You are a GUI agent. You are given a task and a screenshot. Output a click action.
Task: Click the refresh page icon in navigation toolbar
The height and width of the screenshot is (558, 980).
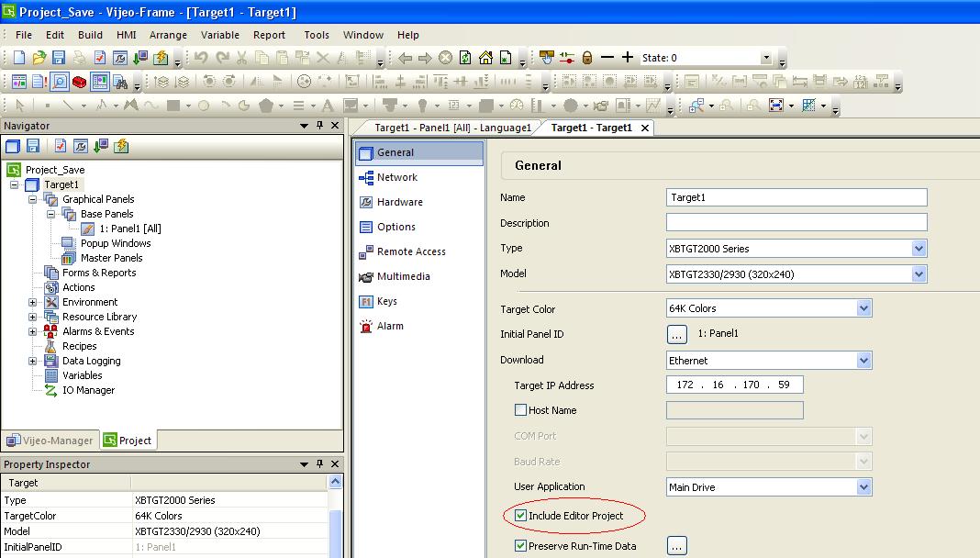tap(465, 58)
